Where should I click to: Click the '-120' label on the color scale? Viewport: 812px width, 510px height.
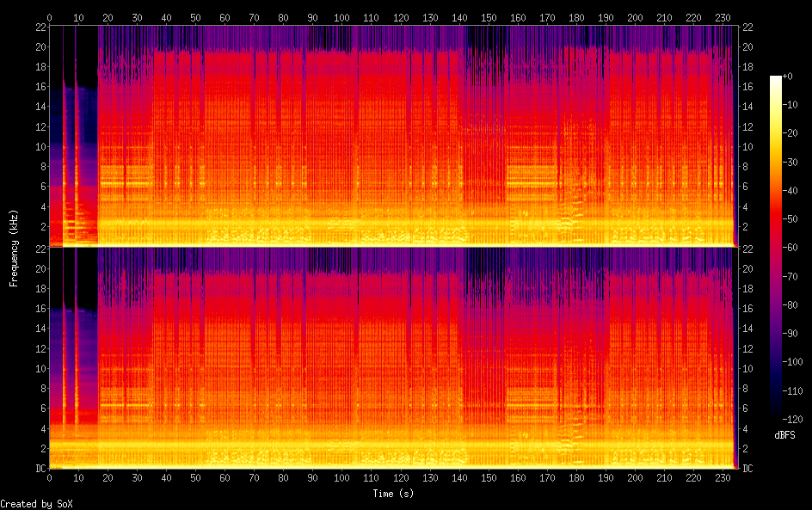point(795,420)
